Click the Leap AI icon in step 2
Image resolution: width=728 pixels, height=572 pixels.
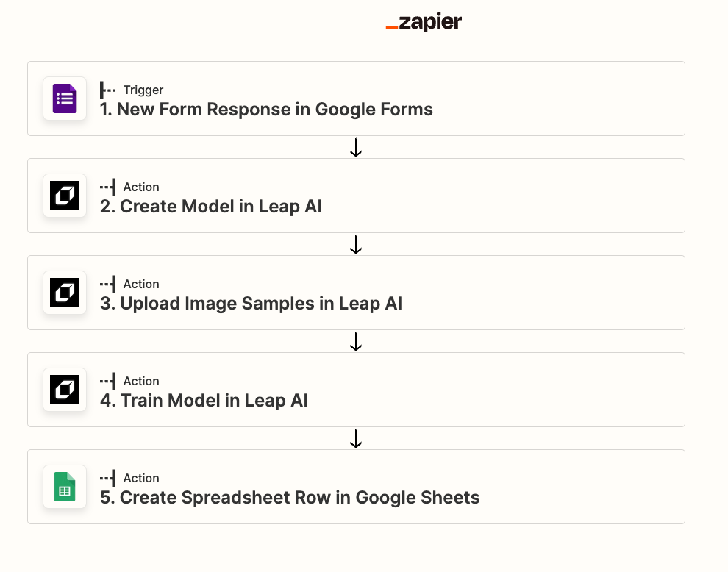tap(65, 196)
